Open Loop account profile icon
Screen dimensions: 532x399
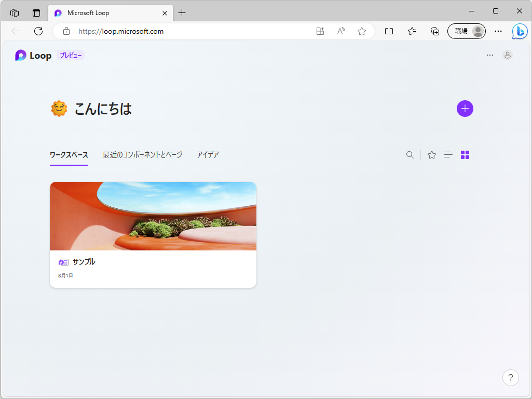508,55
